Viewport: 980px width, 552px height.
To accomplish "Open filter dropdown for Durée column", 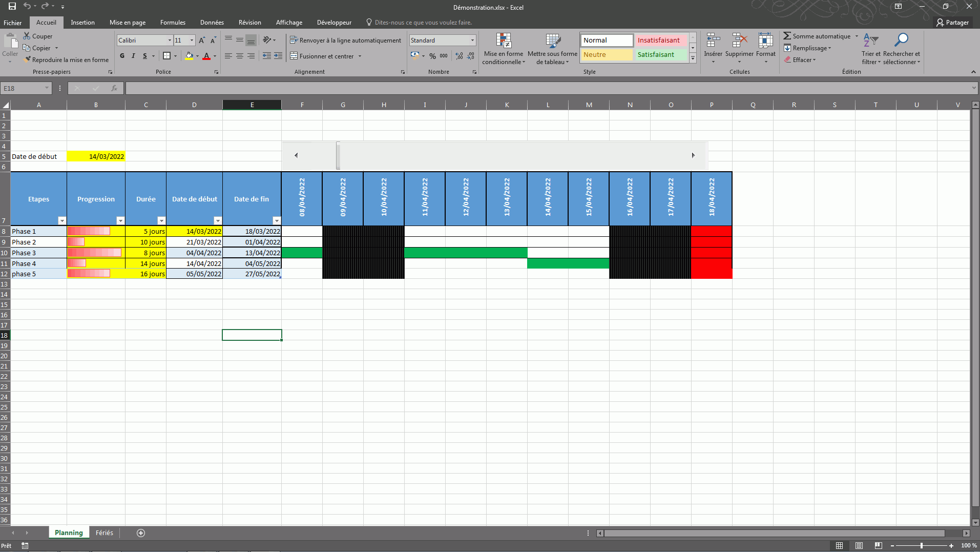I will click(161, 221).
